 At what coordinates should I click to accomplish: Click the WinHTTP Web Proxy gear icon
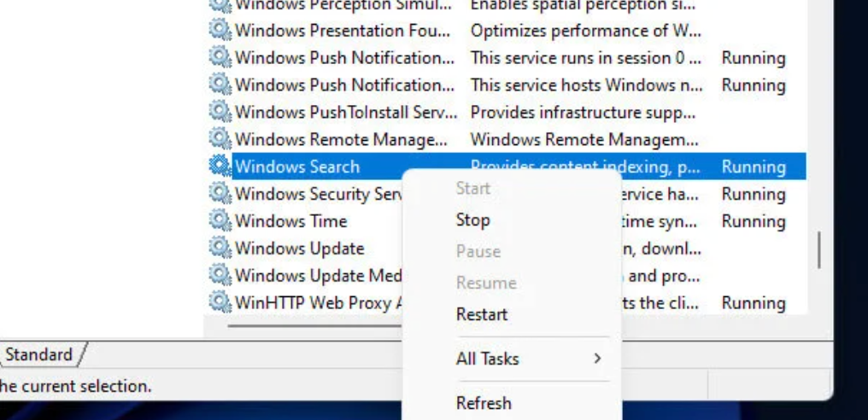click(220, 302)
